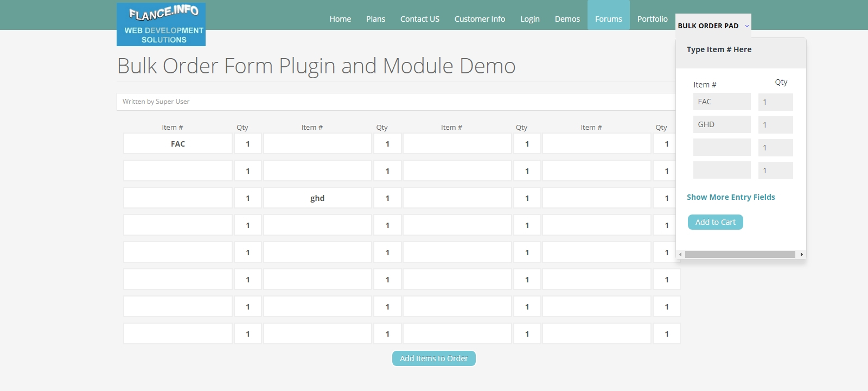Open the Login page

click(x=530, y=18)
